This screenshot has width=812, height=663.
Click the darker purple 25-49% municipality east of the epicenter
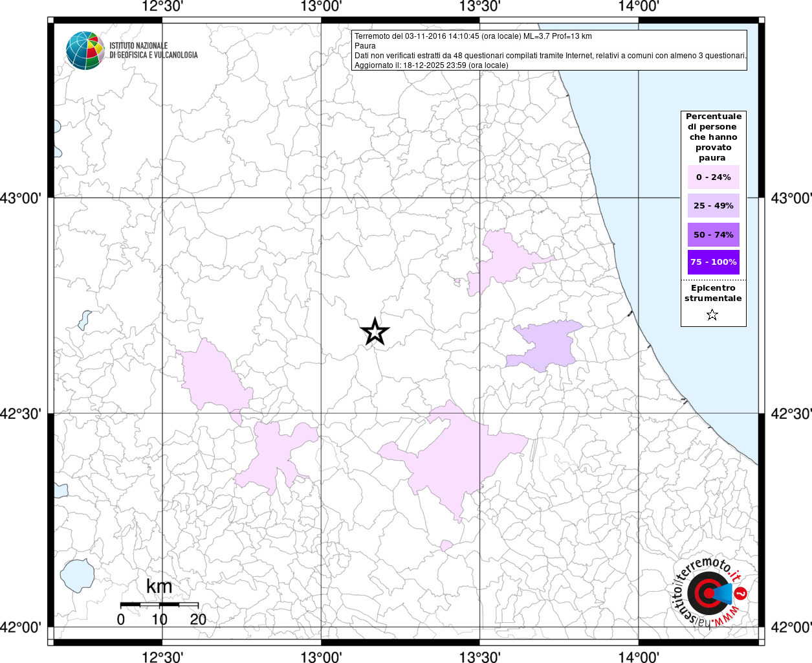[547, 346]
